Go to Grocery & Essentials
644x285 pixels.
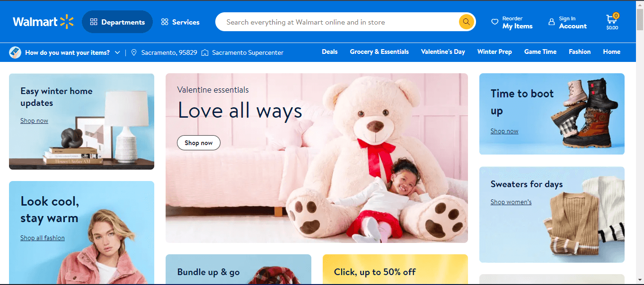click(379, 52)
